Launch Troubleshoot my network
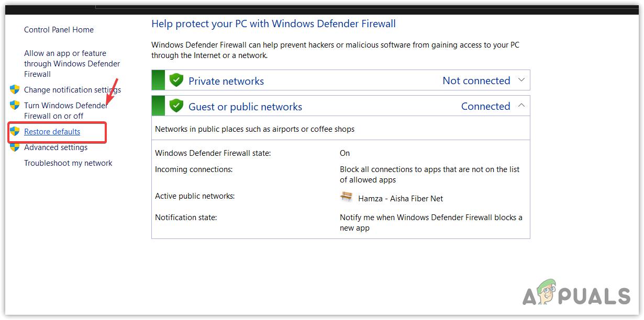This screenshot has width=644, height=320. coord(68,163)
